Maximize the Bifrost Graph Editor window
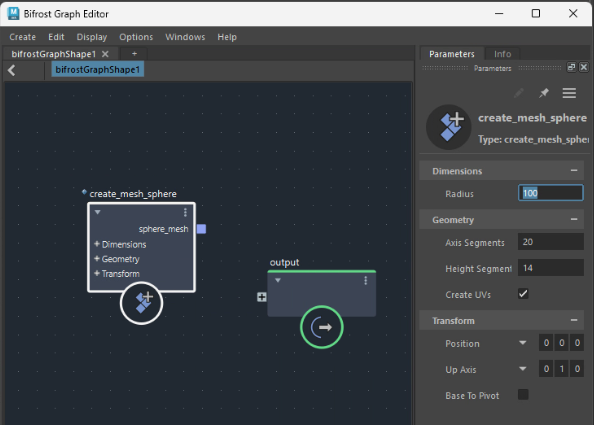Image resolution: width=594 pixels, height=425 pixels. tap(536, 14)
